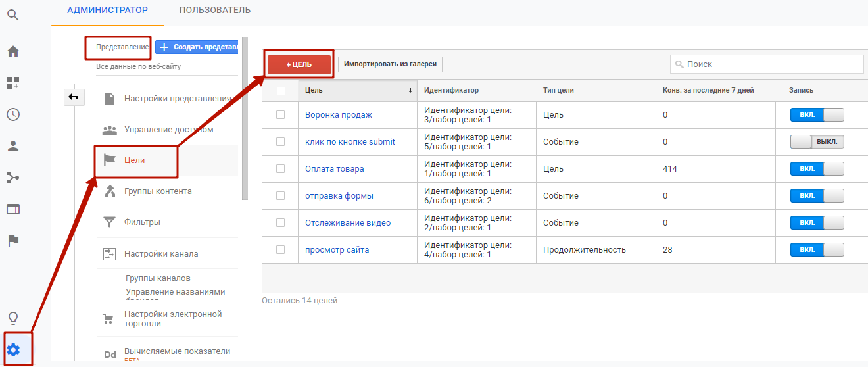
Task: Click the people icon beside Управление доступом
Action: [110, 130]
